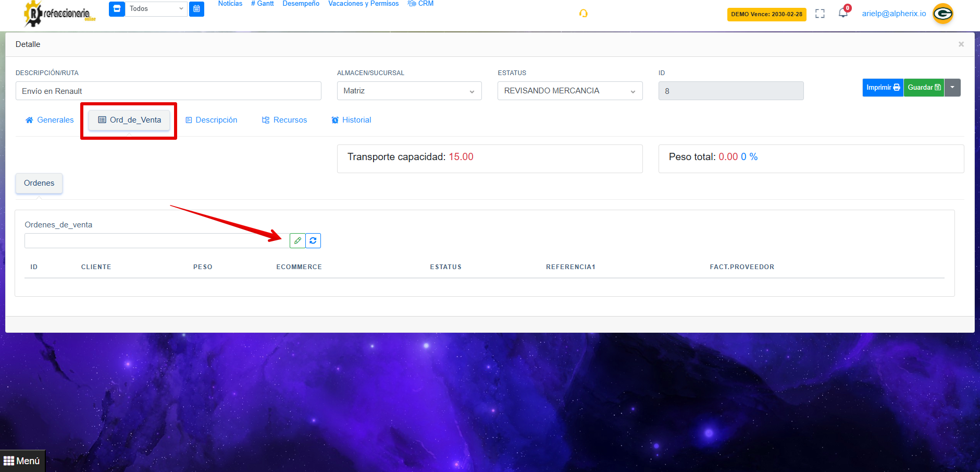
Task: Click the blue refresh orders icon
Action: (x=313, y=240)
